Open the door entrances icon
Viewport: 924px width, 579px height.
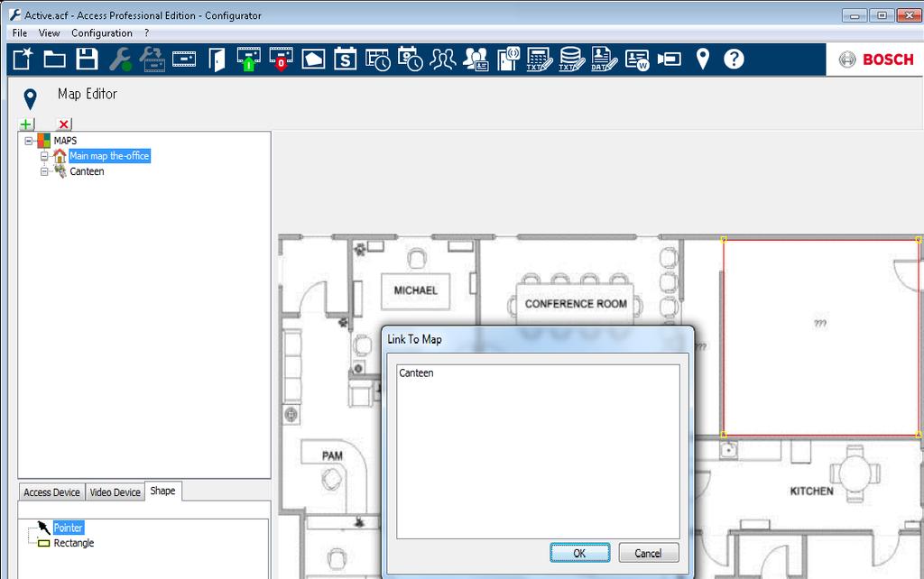(217, 60)
